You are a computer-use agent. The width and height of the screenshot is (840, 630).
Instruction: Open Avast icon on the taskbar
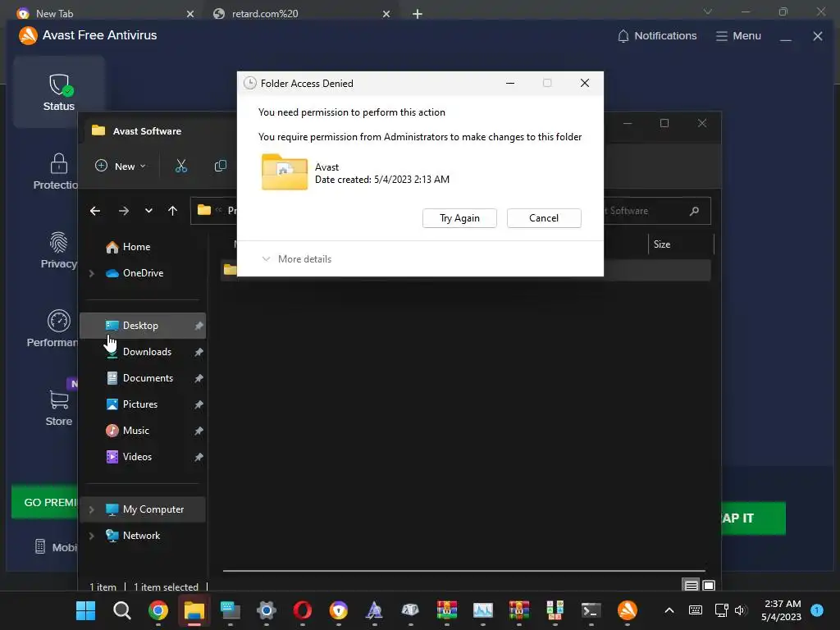[x=628, y=610]
